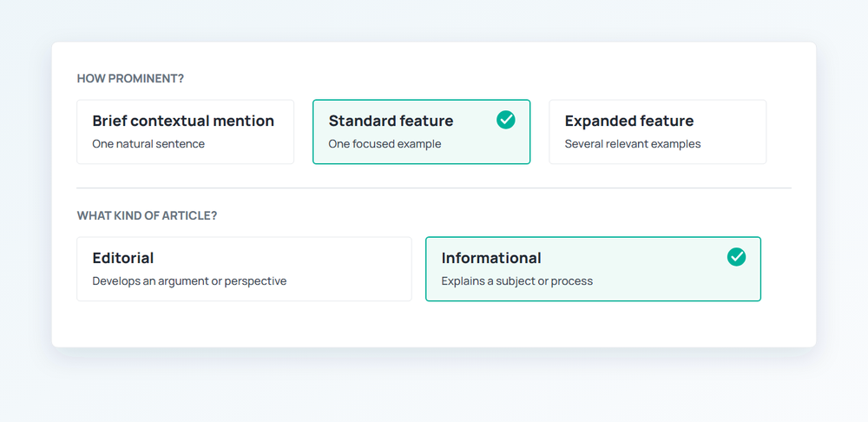Screen dimensions: 868x422
Task: Click the checkmark icon on Standard feature
Action: 506,120
